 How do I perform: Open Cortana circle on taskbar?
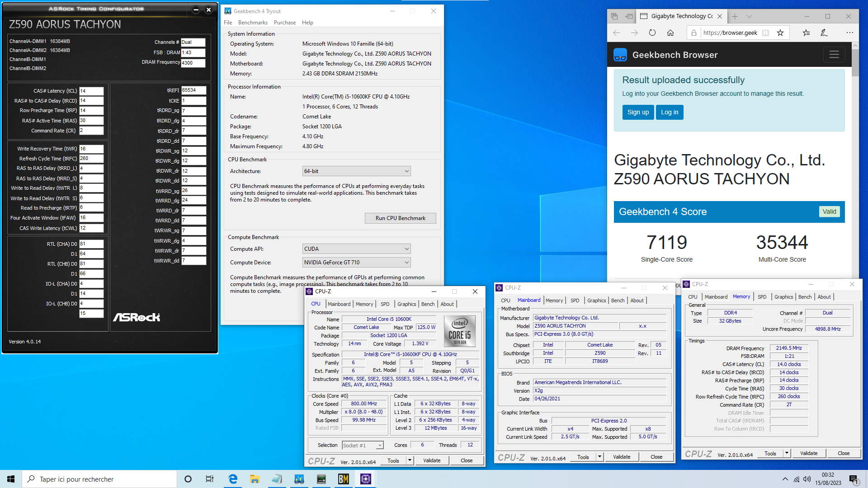(188, 479)
